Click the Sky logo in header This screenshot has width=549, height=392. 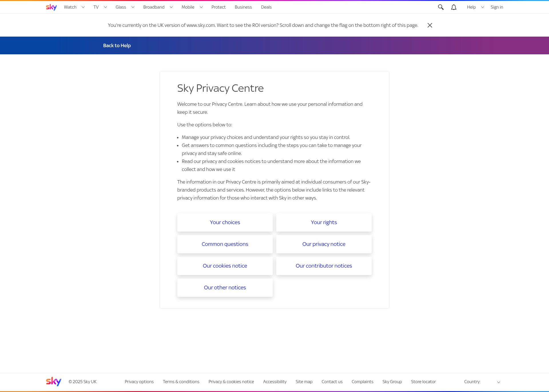tap(51, 7)
